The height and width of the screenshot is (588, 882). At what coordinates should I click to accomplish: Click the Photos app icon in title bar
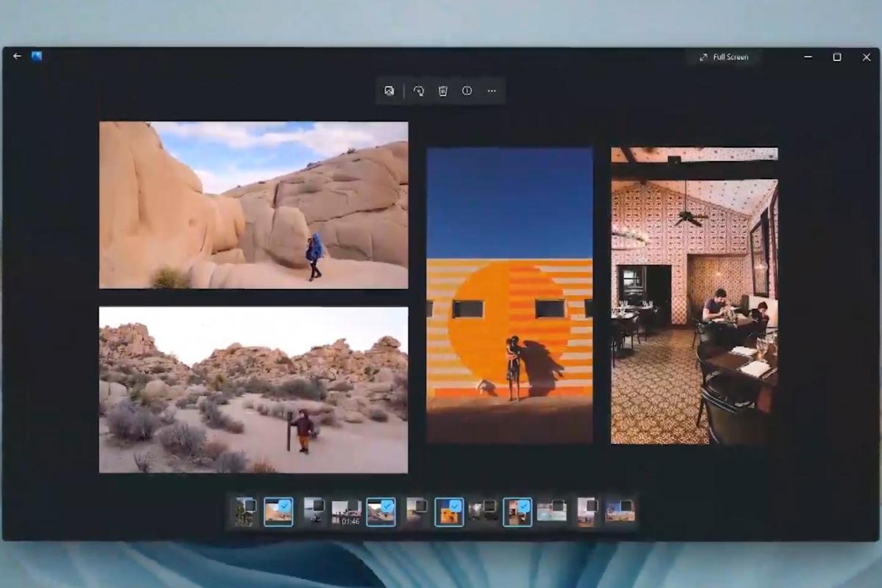(37, 56)
